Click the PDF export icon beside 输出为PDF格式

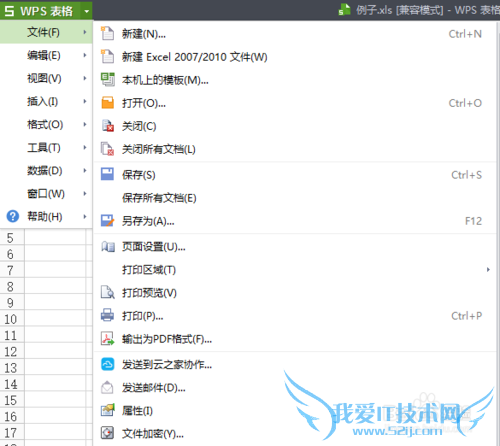107,339
